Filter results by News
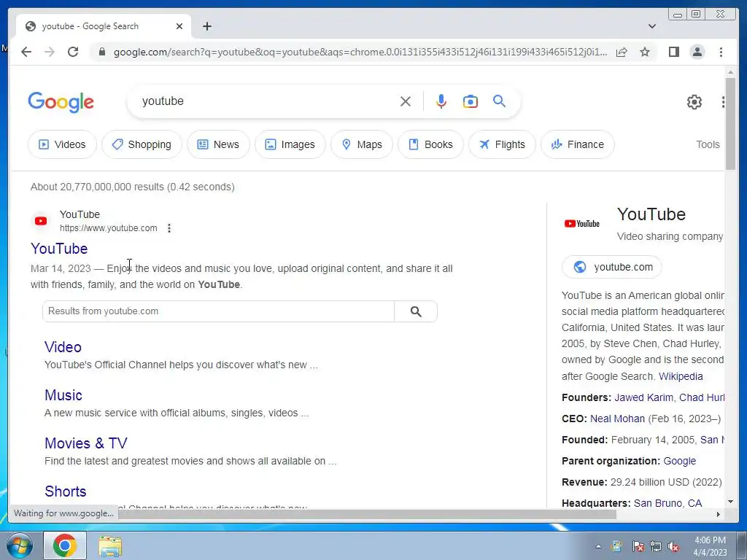 point(218,144)
